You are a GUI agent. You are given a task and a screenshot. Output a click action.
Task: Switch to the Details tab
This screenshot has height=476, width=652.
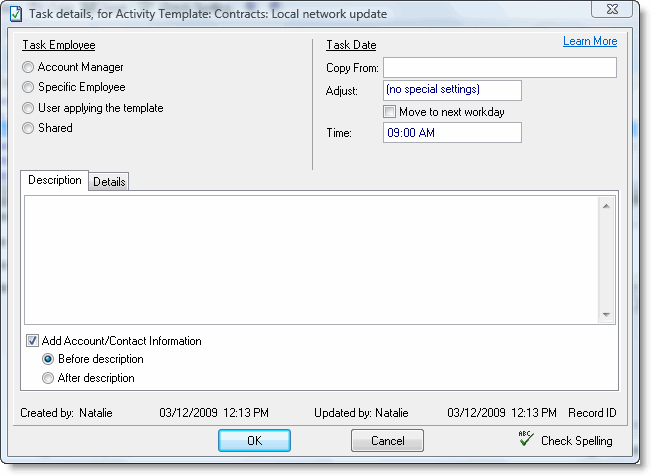tap(109, 181)
